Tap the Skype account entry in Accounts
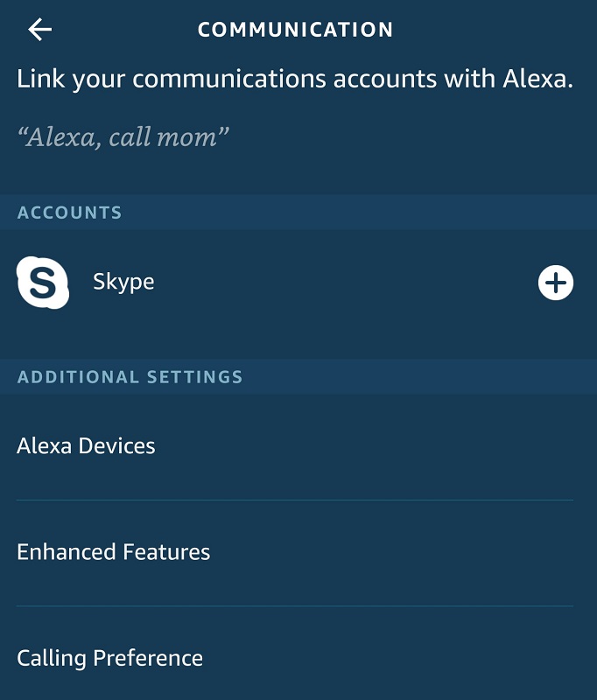The image size is (597, 700). click(x=123, y=282)
